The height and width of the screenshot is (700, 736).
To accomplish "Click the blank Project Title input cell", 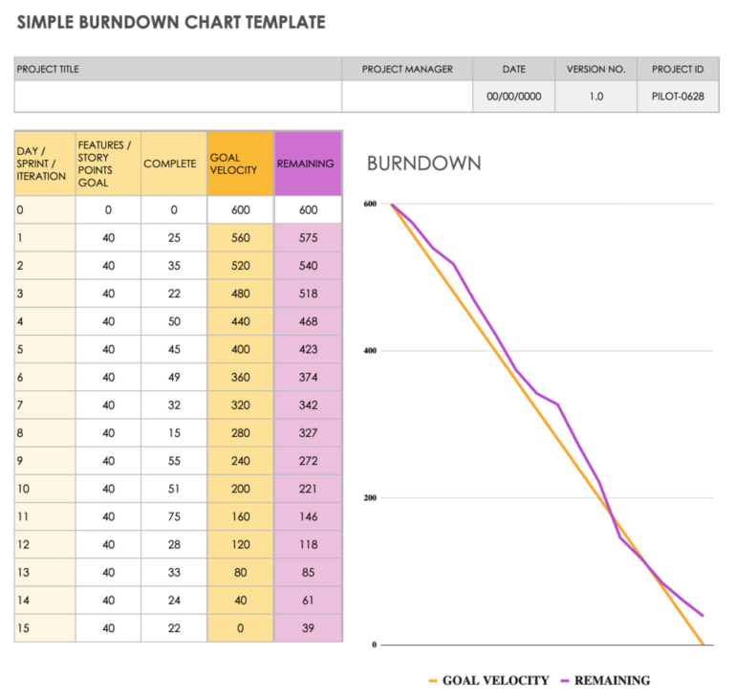I will (x=178, y=97).
